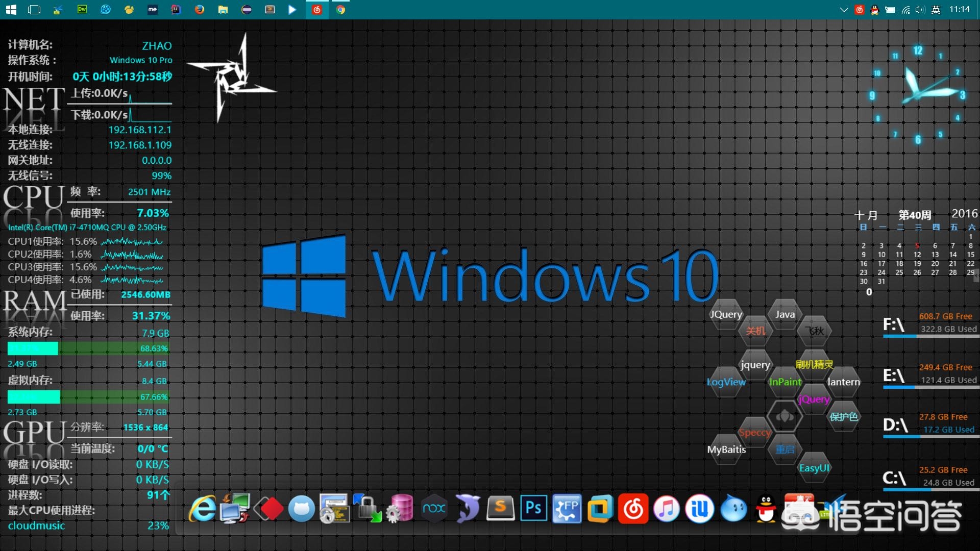Click the Dreamweaver icon in the taskbar
Image resolution: width=980 pixels, height=551 pixels.
82,10
